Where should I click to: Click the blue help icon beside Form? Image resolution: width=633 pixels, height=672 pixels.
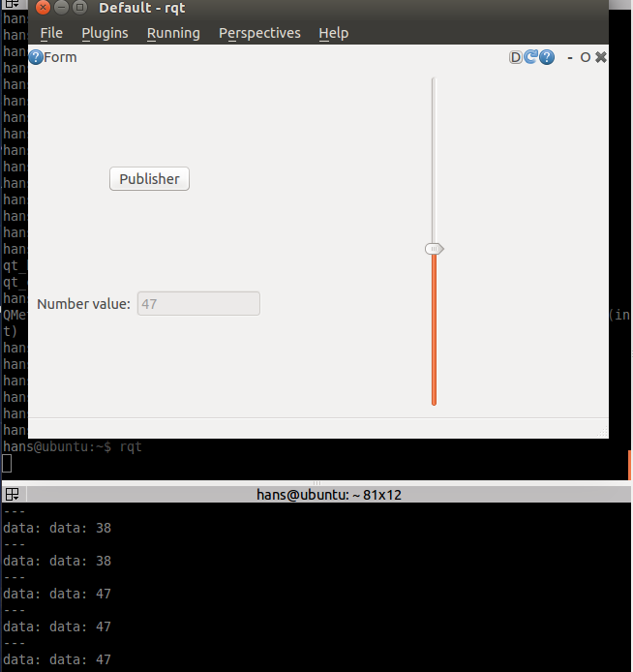(x=36, y=57)
